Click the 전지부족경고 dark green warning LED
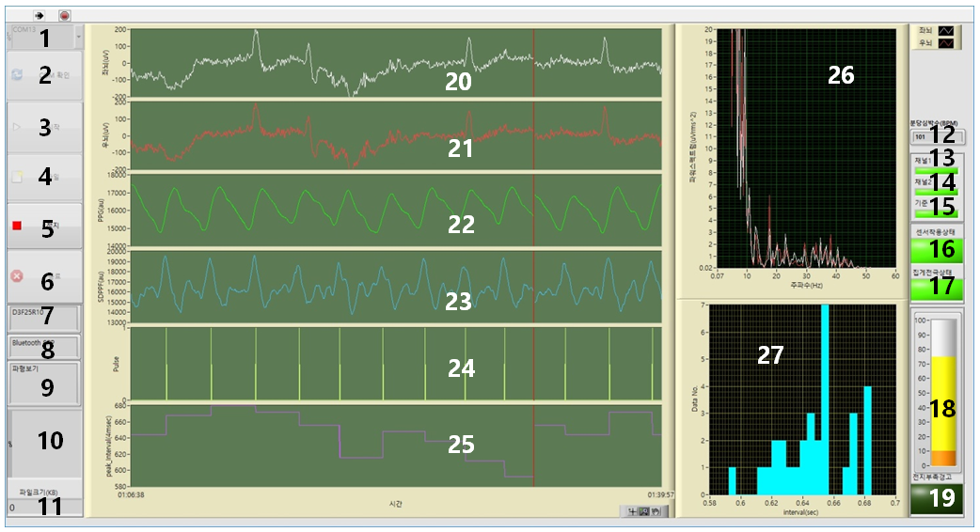This screenshot has width=980, height=532. pyautogui.click(x=936, y=499)
